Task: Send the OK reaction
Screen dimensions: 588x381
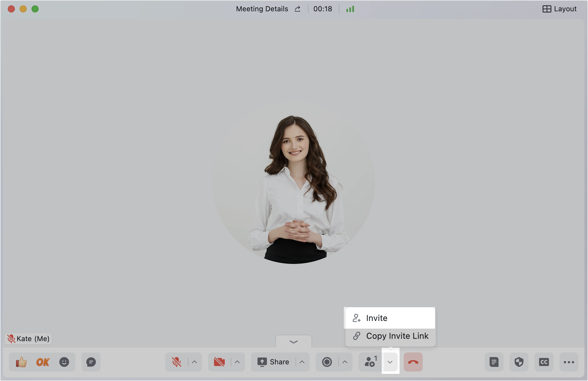Action: click(43, 362)
